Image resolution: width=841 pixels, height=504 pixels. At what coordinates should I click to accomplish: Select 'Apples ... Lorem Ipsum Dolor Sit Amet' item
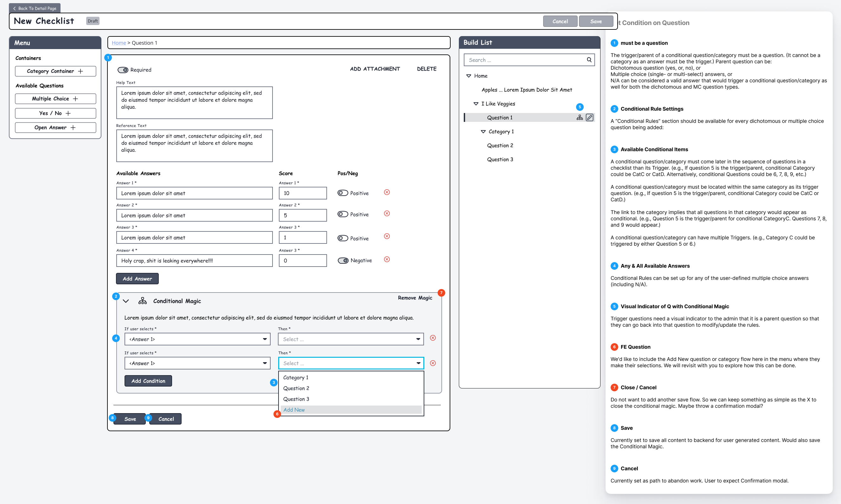[527, 90]
